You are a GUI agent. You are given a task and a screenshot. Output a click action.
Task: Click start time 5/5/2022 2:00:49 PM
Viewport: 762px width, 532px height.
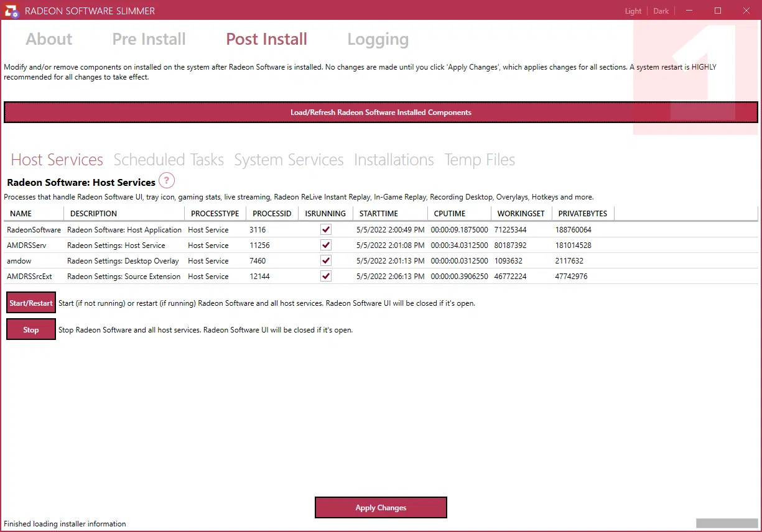point(391,230)
